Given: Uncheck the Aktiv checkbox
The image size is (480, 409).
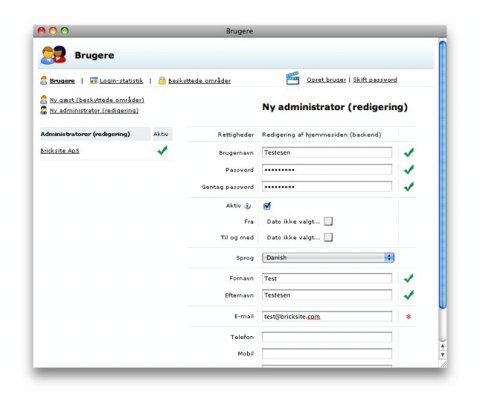Looking at the screenshot, I should [267, 206].
